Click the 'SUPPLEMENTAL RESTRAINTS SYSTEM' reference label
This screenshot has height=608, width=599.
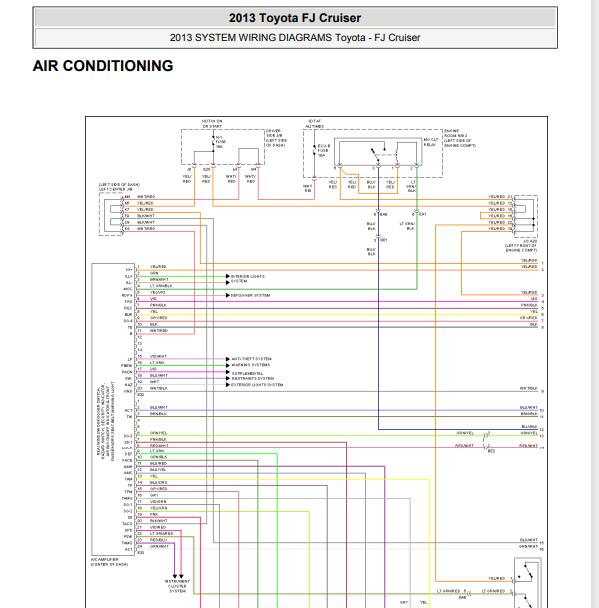click(x=253, y=376)
